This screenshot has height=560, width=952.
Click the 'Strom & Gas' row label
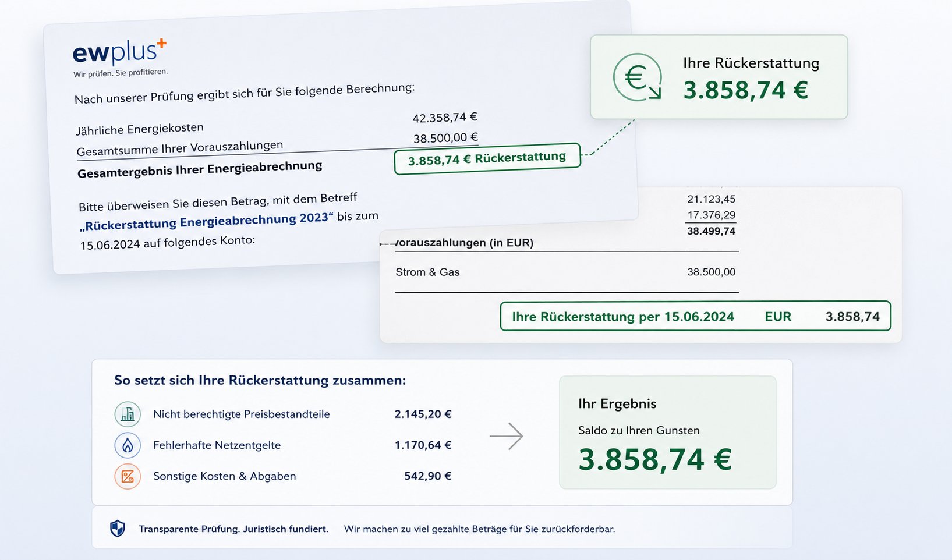coord(427,272)
